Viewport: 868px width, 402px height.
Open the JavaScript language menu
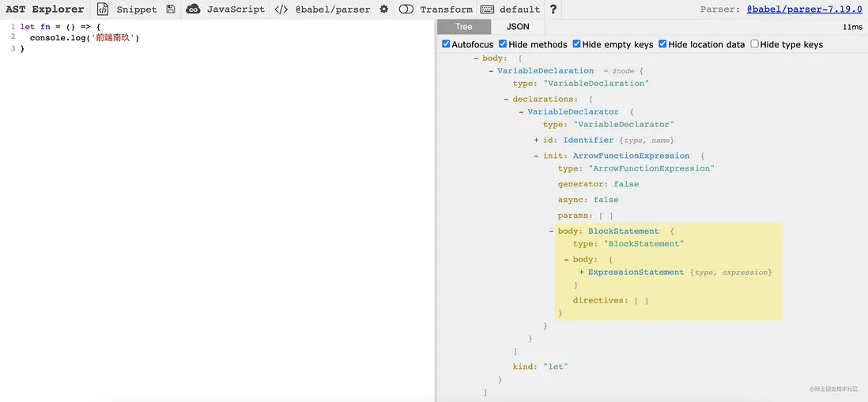click(236, 9)
